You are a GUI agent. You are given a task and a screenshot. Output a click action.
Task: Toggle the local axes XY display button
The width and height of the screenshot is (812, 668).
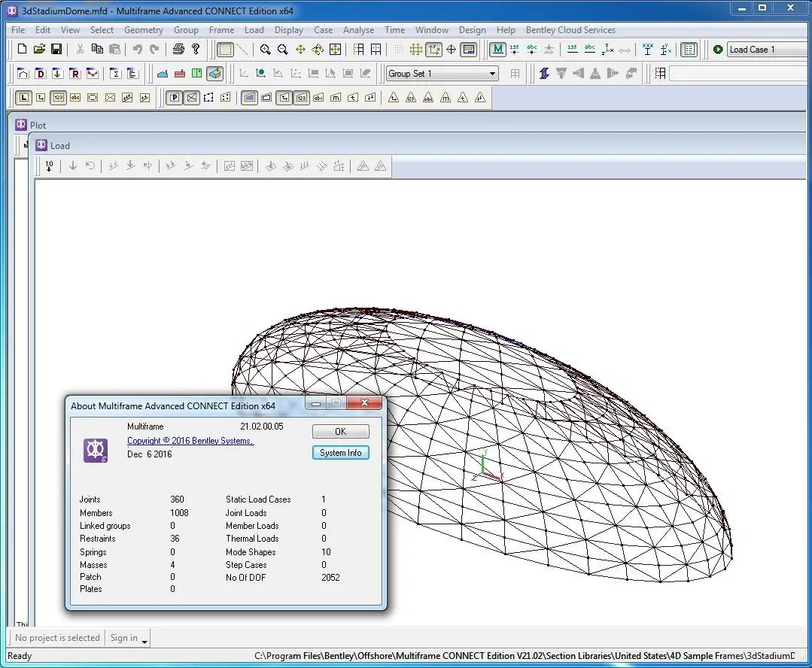(x=434, y=50)
